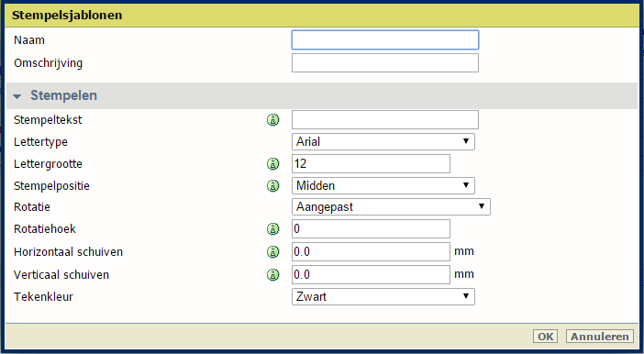
Task: Click the Annuleren button
Action: pos(600,337)
